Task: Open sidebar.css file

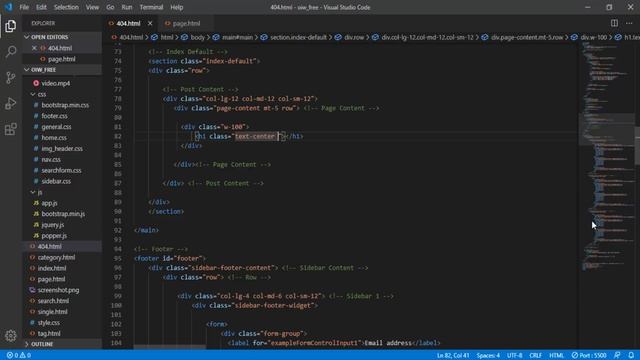Action: [x=62, y=181]
